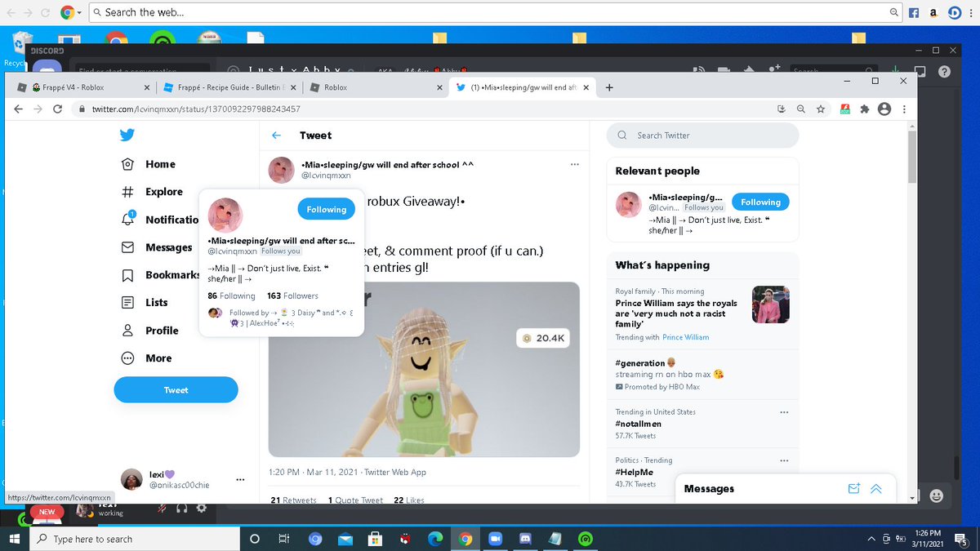Viewport: 980px width, 551px height.
Task: Toggle Discord headphones deafen icon
Action: pyautogui.click(x=182, y=509)
